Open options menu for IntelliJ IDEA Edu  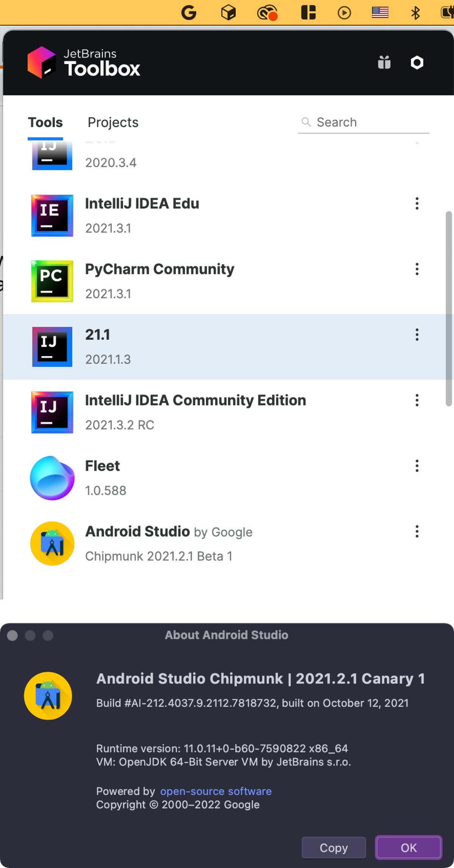417,204
